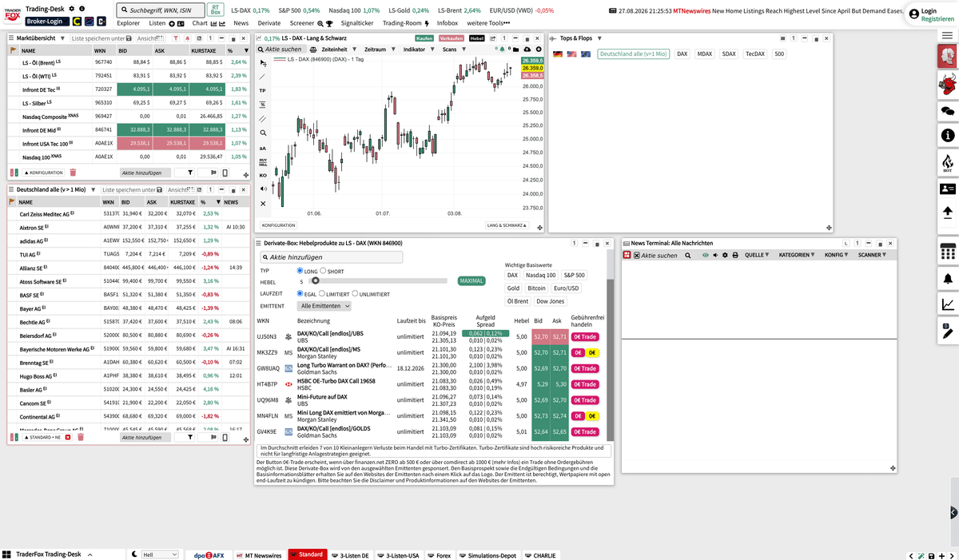
Task: Activate the chart magnifier zoom tool
Action: tap(263, 133)
